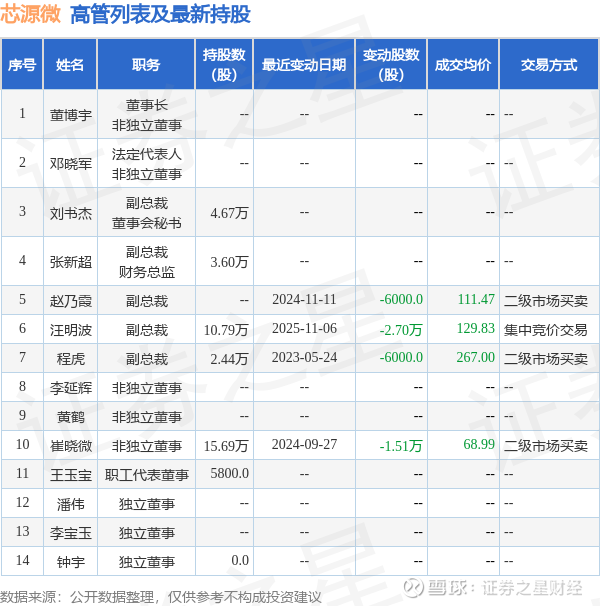
Task: Select the name 邓晓军 in row 2
Action: tap(71, 164)
